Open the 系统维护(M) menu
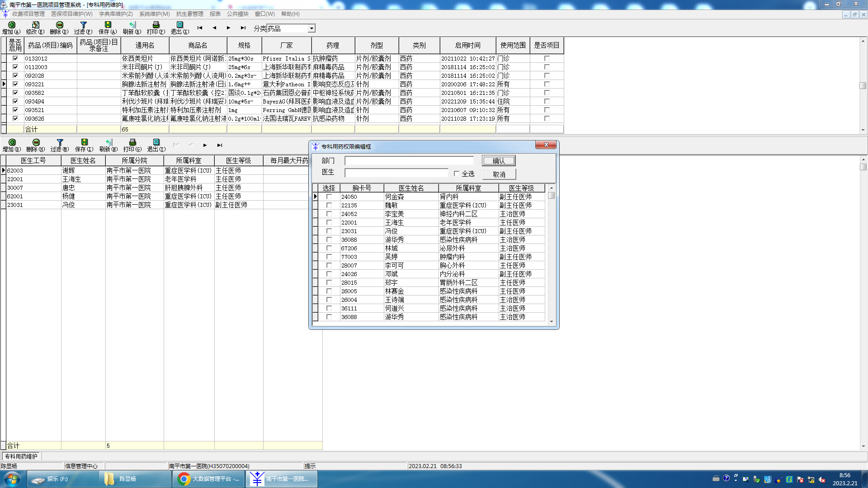This screenshot has width=868, height=488. tap(154, 14)
